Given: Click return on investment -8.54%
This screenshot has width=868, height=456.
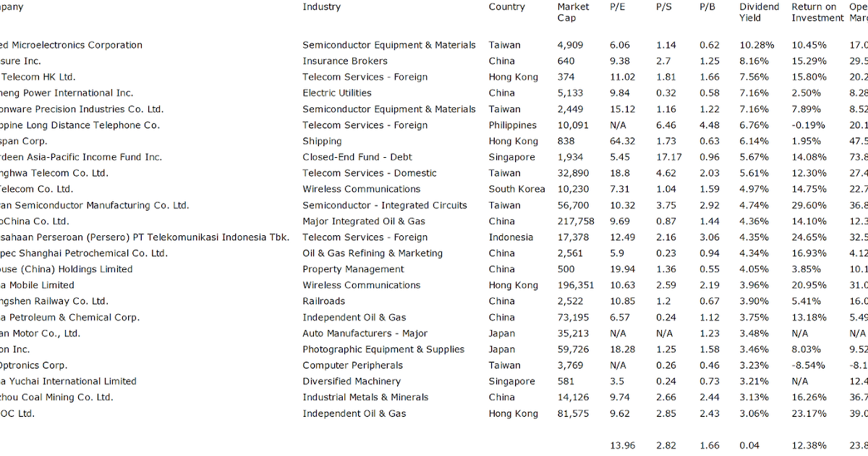Looking at the screenshot, I should [809, 366].
